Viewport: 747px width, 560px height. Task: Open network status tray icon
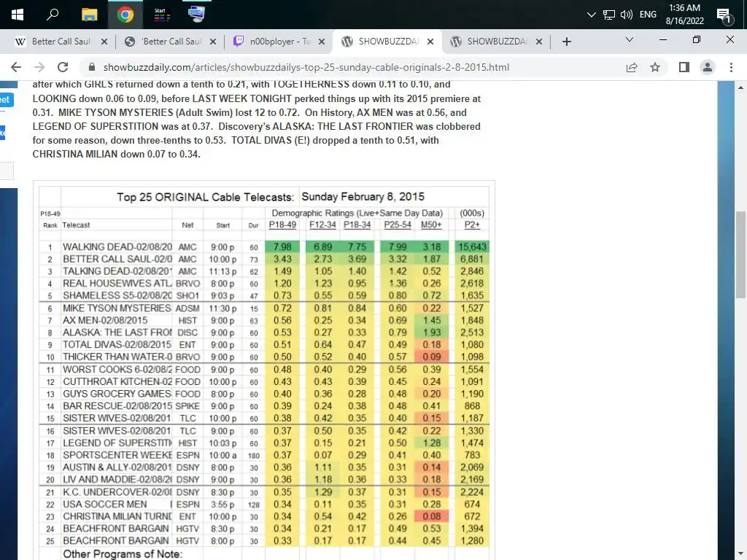point(609,15)
